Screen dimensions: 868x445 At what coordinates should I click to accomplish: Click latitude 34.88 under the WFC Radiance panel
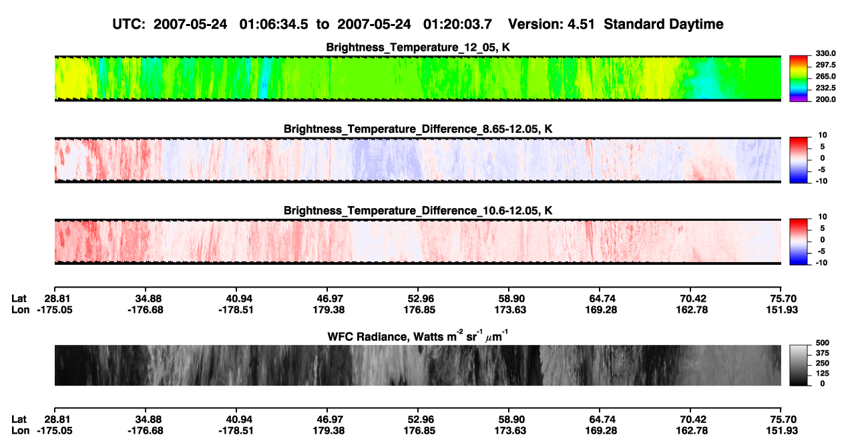(146, 419)
